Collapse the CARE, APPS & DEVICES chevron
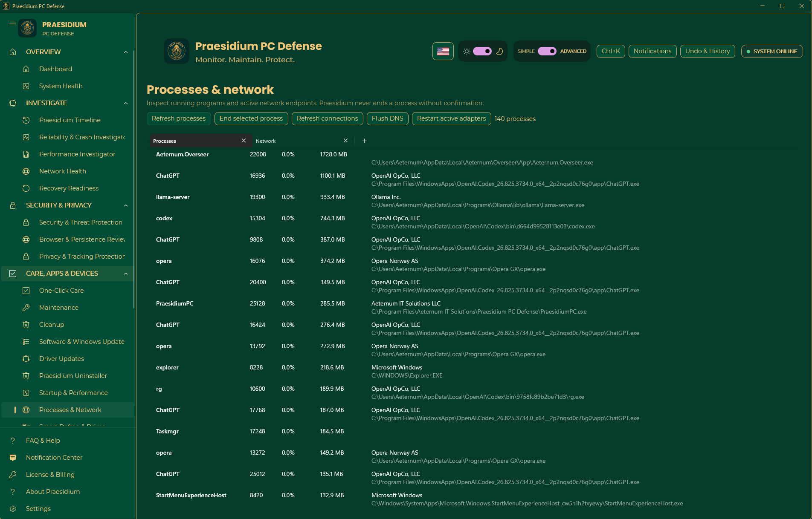The width and height of the screenshot is (812, 519). pyautogui.click(x=126, y=273)
